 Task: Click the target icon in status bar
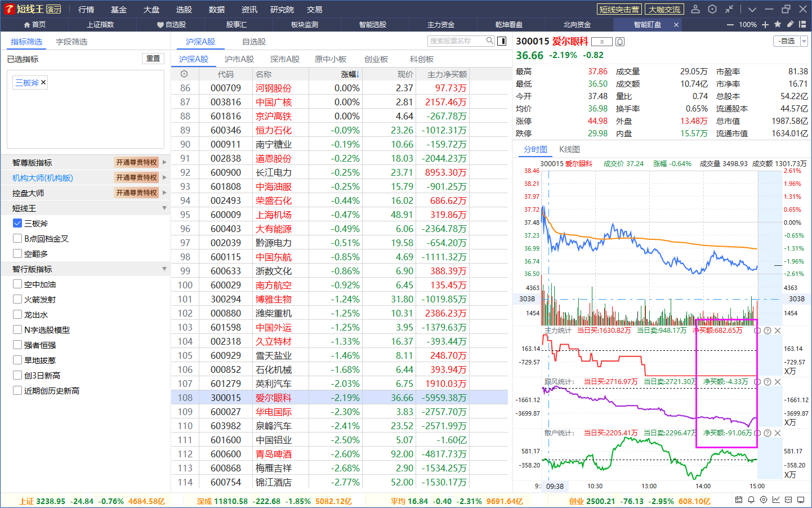point(764,500)
